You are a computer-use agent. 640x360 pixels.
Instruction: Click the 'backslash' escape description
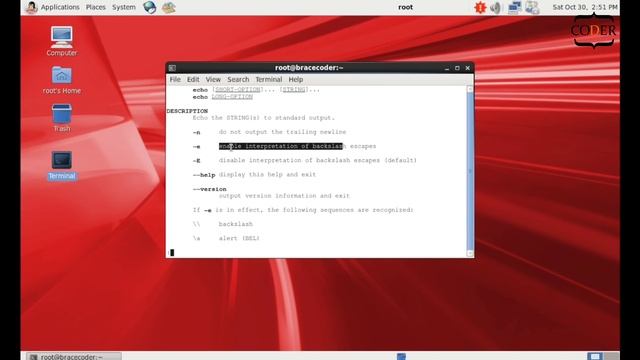[236, 224]
